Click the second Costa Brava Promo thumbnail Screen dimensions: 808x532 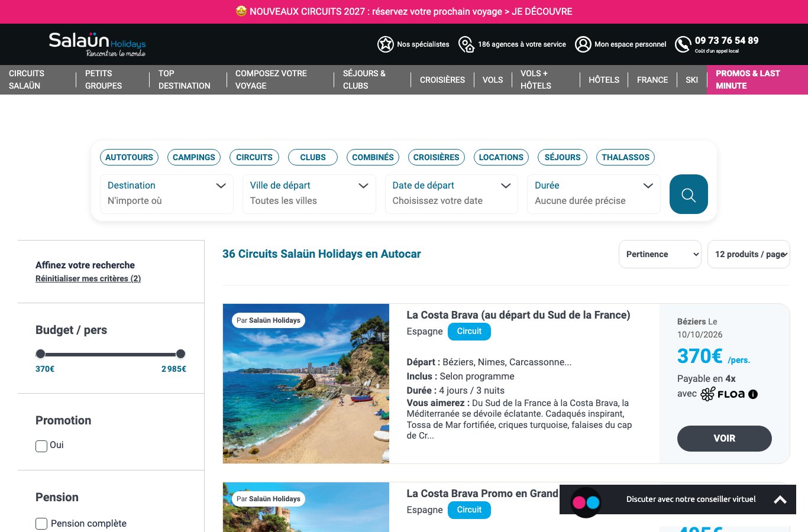click(x=306, y=507)
